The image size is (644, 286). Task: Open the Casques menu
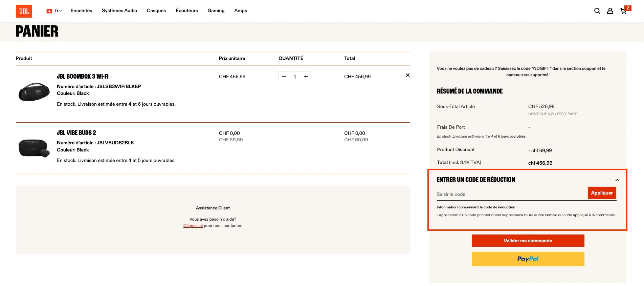(156, 11)
